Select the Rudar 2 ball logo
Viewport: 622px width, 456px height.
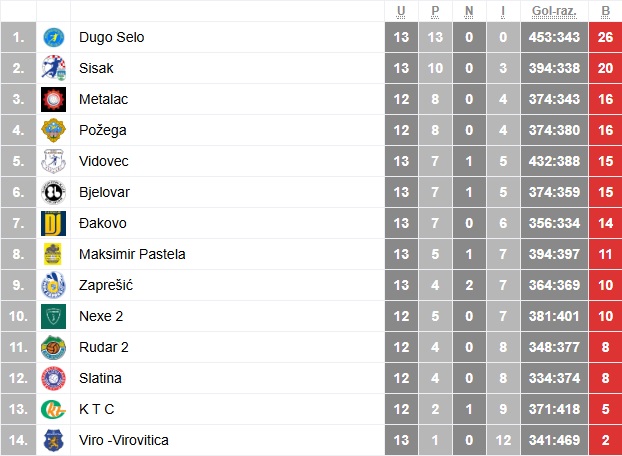54,347
